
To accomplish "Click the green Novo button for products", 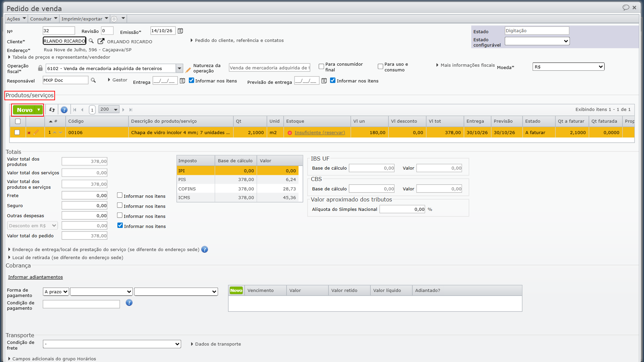I will [24, 110].
